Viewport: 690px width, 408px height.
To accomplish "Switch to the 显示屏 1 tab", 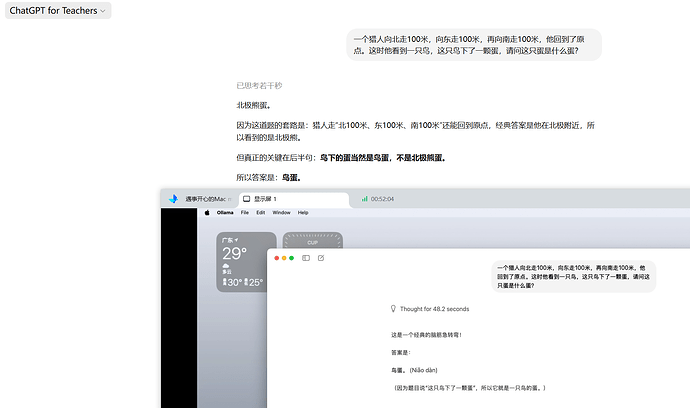I will (x=294, y=199).
